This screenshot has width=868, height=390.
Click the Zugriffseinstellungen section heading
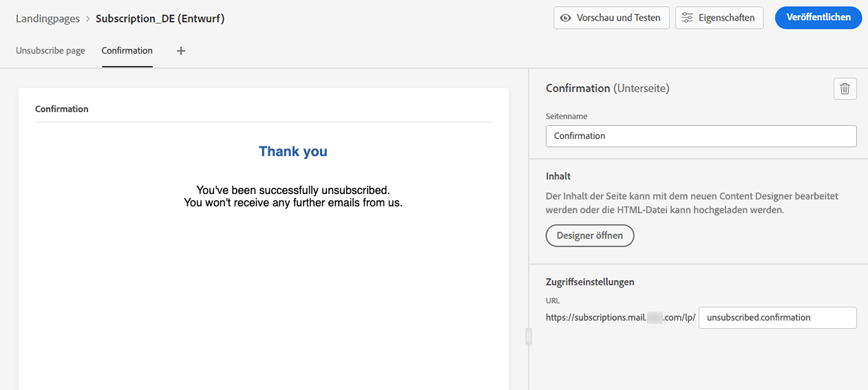point(590,282)
